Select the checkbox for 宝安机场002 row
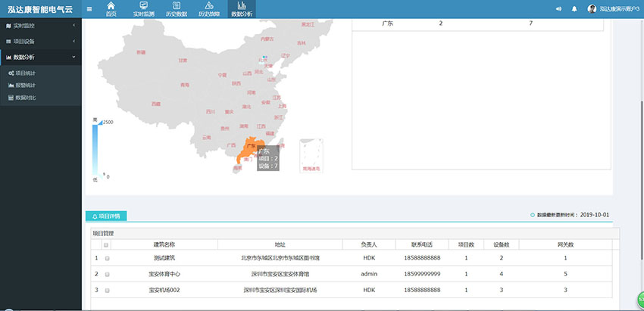 pyautogui.click(x=106, y=290)
